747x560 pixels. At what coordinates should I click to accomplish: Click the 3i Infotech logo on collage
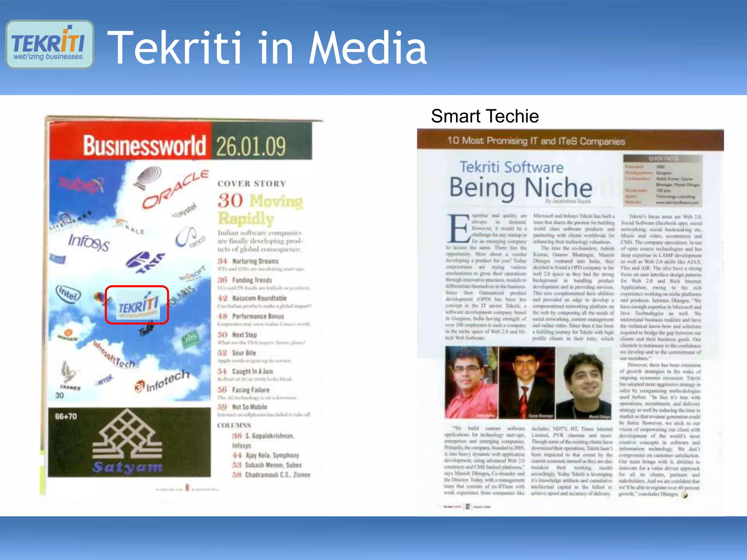162,381
